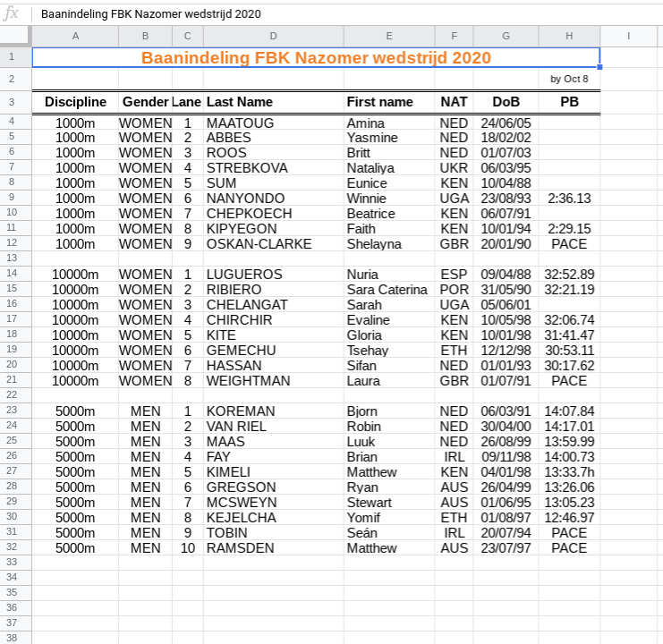Select the RAMSDEN cell
This screenshot has height=644, width=663.
pos(274,548)
